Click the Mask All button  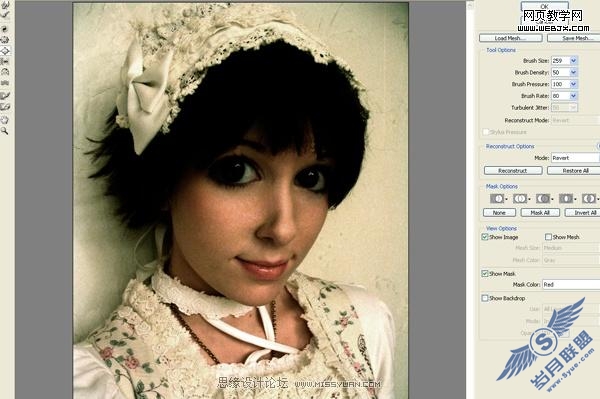point(540,213)
